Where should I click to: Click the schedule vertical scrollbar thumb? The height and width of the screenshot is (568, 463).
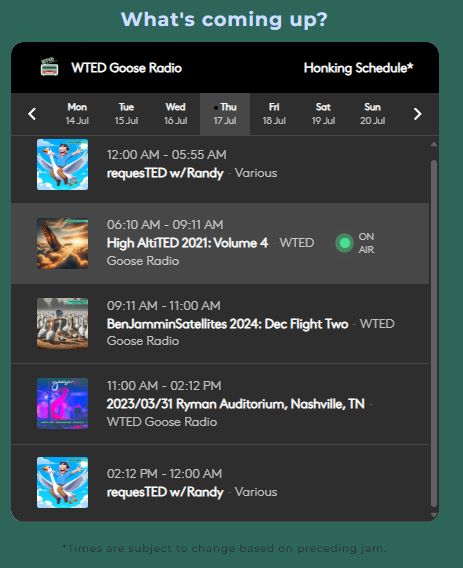(434, 334)
